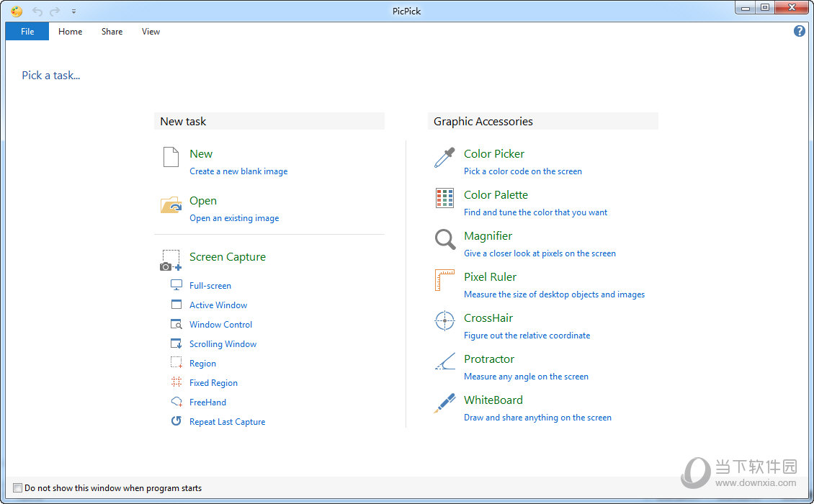Screen dimensions: 814x504
Task: Click the Active Window icon
Action: click(176, 305)
